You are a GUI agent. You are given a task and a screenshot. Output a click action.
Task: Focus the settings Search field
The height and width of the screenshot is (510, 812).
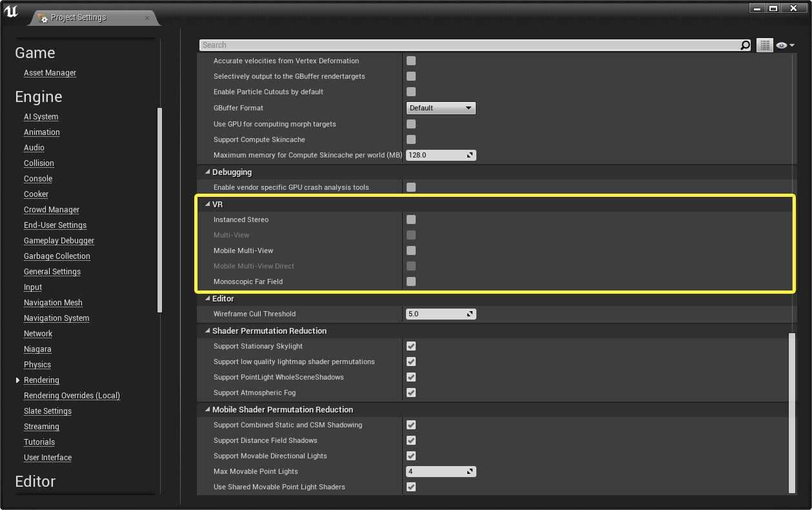[x=470, y=45]
